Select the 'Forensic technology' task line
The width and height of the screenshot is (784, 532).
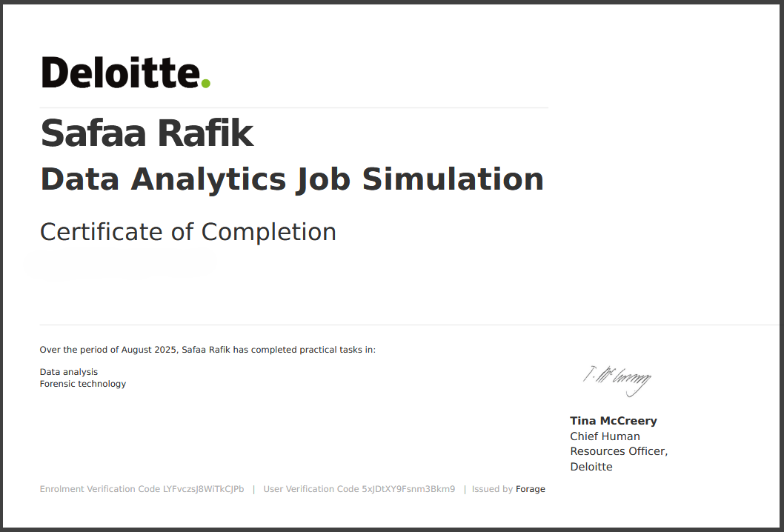(x=83, y=384)
